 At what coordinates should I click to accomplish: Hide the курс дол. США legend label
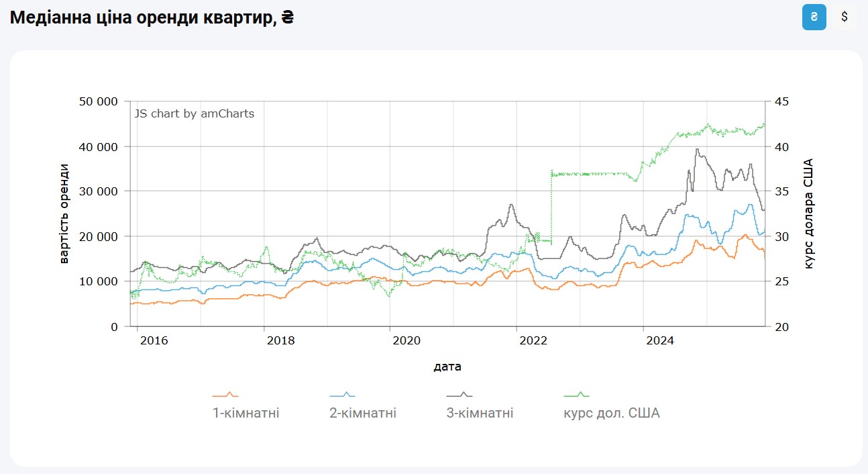[x=612, y=413]
